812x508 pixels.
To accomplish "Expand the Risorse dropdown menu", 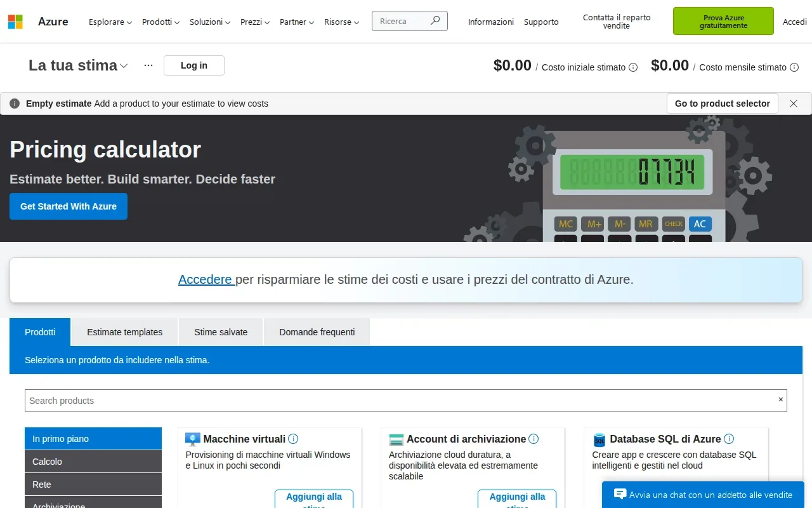I will (x=342, y=22).
